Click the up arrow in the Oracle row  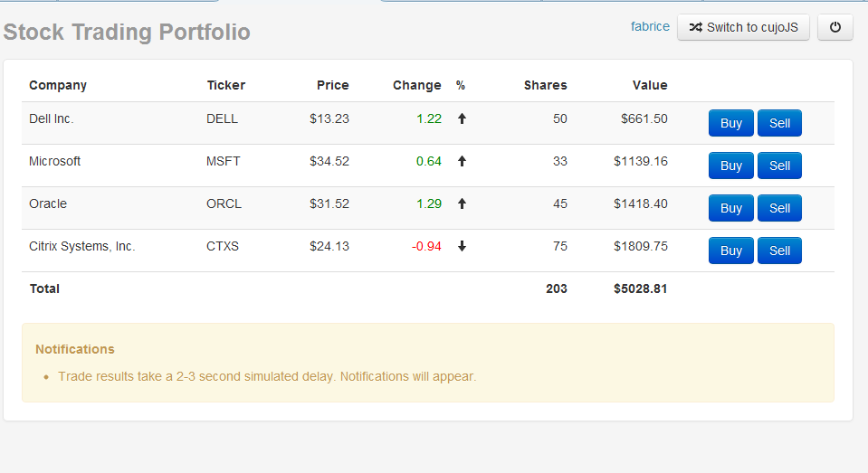coord(462,203)
